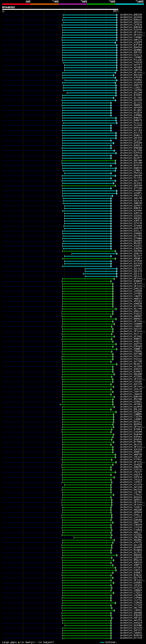Click the cyan ~100% identity legend segment
This screenshot has width=146, height=644.
tap(130, 4)
